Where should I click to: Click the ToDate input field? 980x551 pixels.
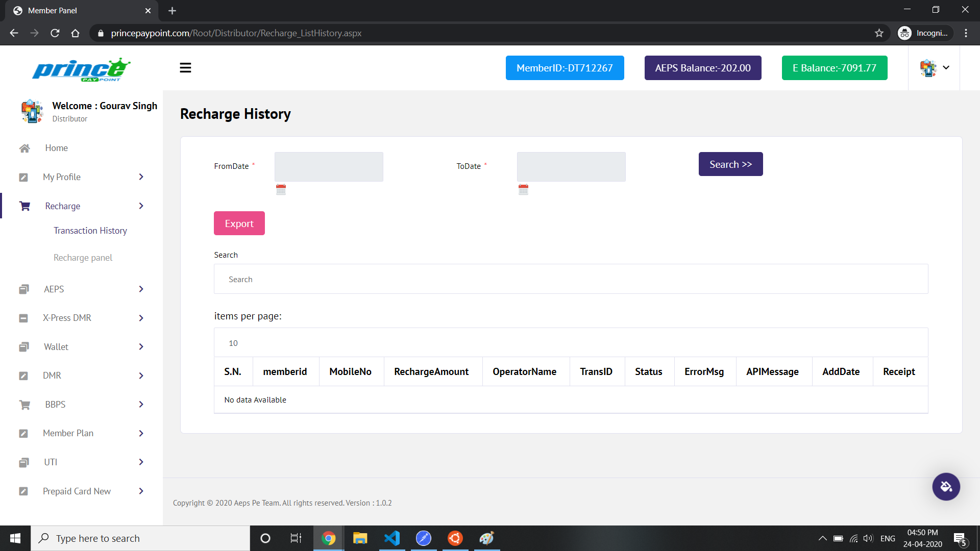(571, 167)
